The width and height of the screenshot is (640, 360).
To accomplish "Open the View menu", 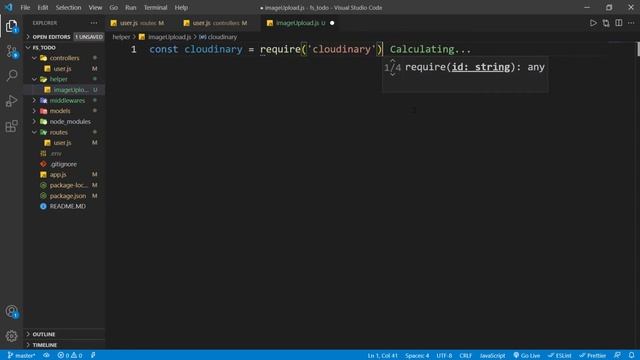I will pyautogui.click(x=95, y=7).
